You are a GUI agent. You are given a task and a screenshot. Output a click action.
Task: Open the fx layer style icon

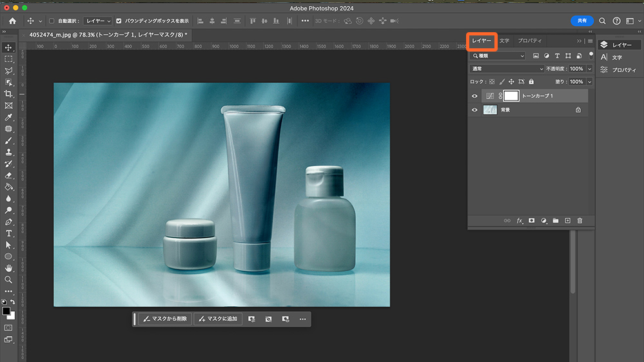click(520, 220)
